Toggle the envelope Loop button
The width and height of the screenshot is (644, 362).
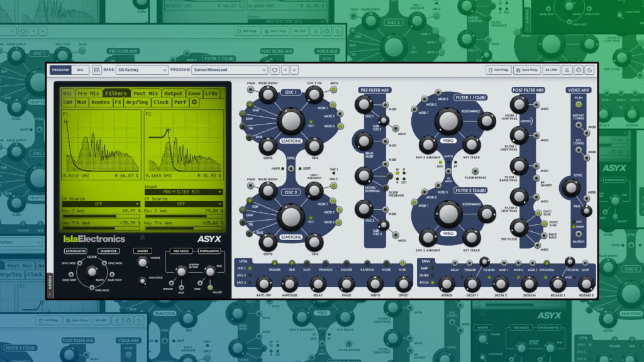[585, 263]
